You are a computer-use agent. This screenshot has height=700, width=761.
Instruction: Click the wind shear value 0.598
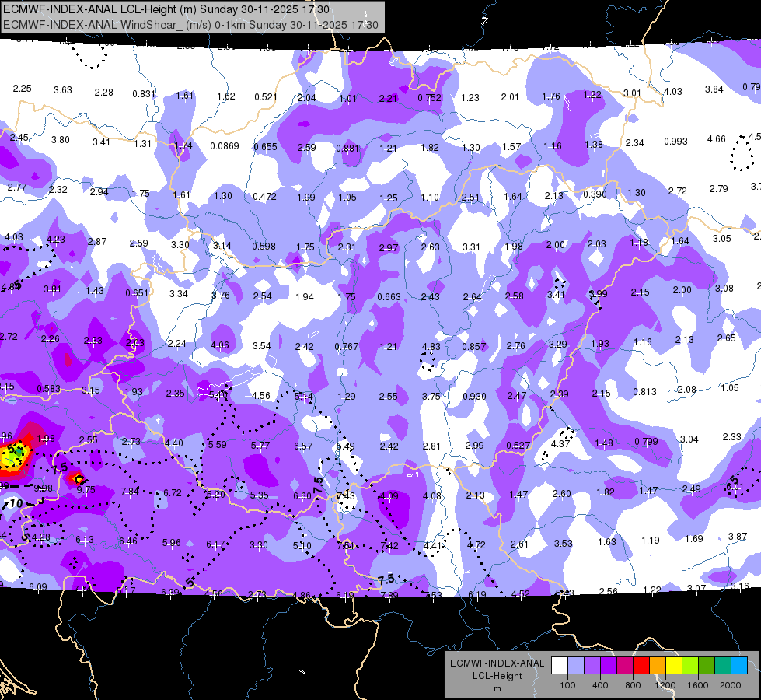pos(264,247)
